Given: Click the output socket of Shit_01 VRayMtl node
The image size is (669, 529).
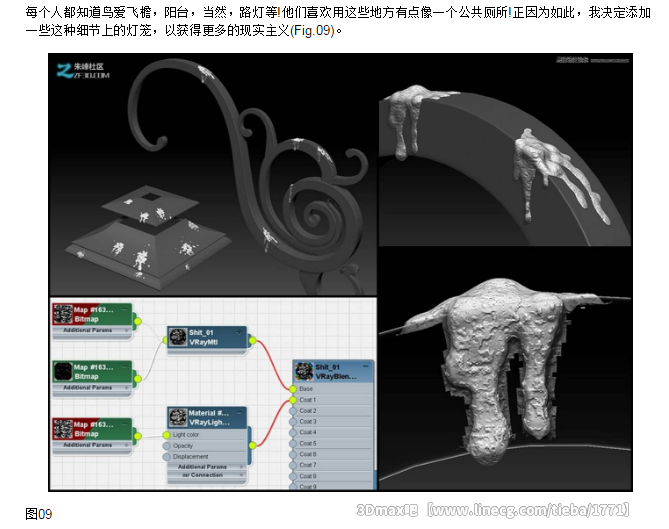Looking at the screenshot, I should pyautogui.click(x=253, y=340).
